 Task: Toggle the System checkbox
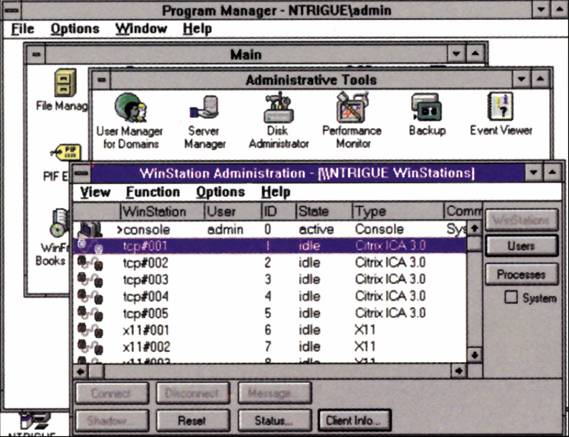click(511, 298)
